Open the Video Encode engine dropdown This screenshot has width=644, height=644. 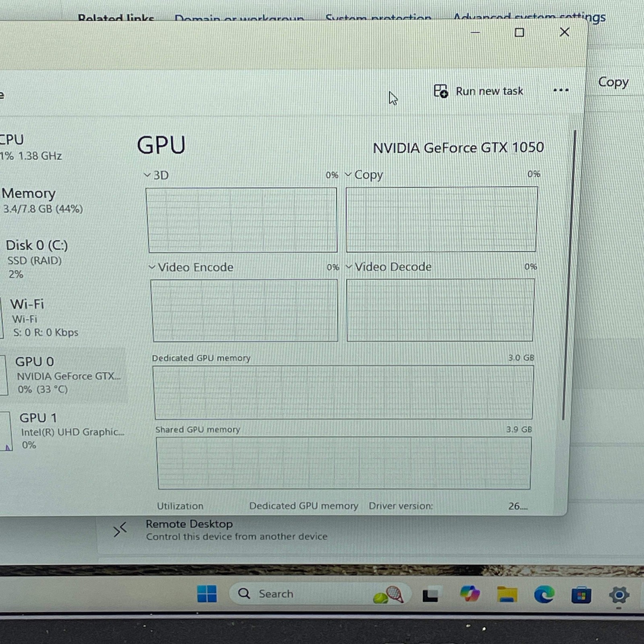[x=152, y=267]
